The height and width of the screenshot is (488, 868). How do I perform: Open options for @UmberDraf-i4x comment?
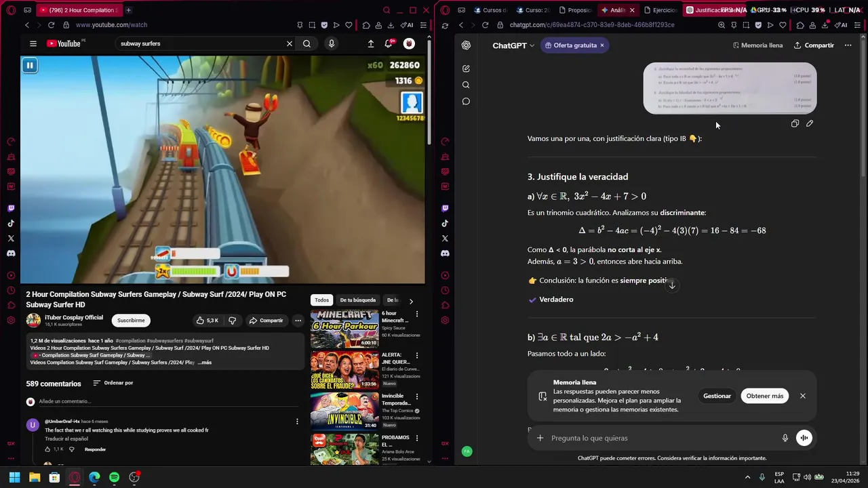click(297, 422)
